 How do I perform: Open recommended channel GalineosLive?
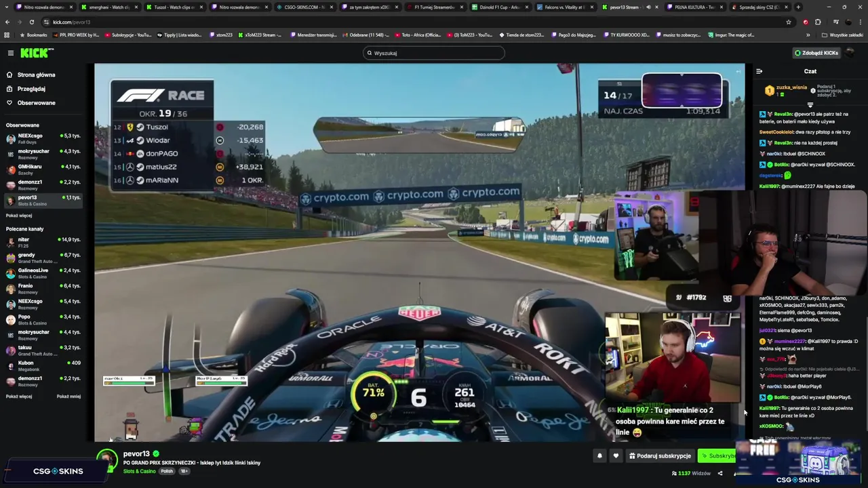[42, 273]
